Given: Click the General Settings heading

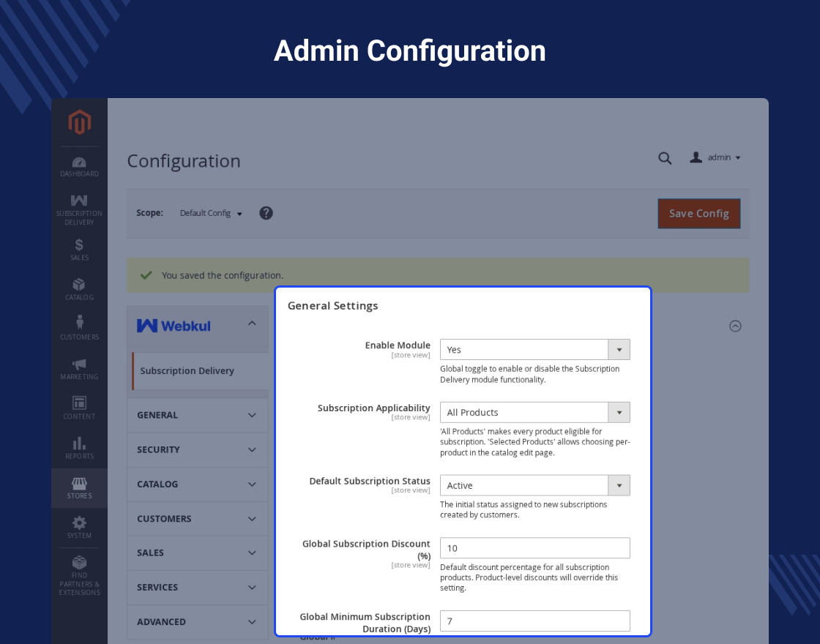Looking at the screenshot, I should pyautogui.click(x=332, y=306).
